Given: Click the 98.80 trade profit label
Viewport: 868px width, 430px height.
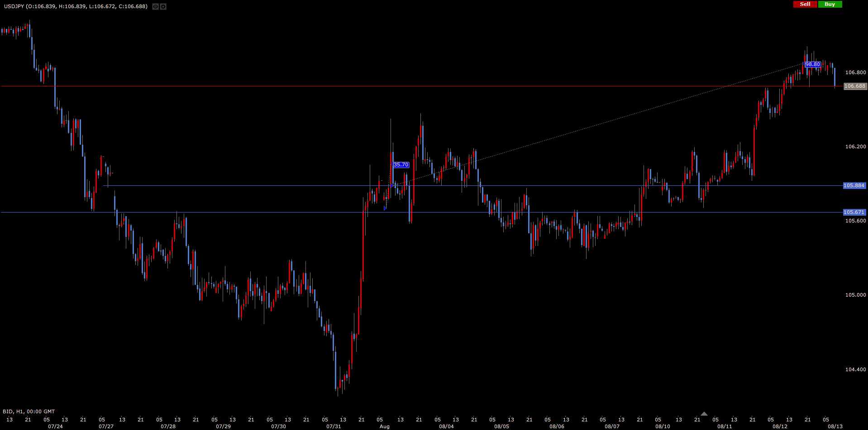Looking at the screenshot, I should tap(813, 65).
